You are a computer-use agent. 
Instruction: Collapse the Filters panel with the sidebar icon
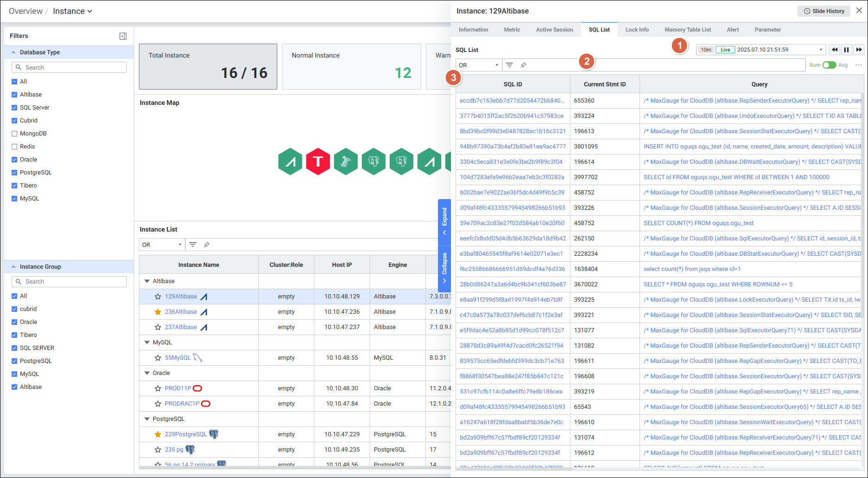point(123,36)
